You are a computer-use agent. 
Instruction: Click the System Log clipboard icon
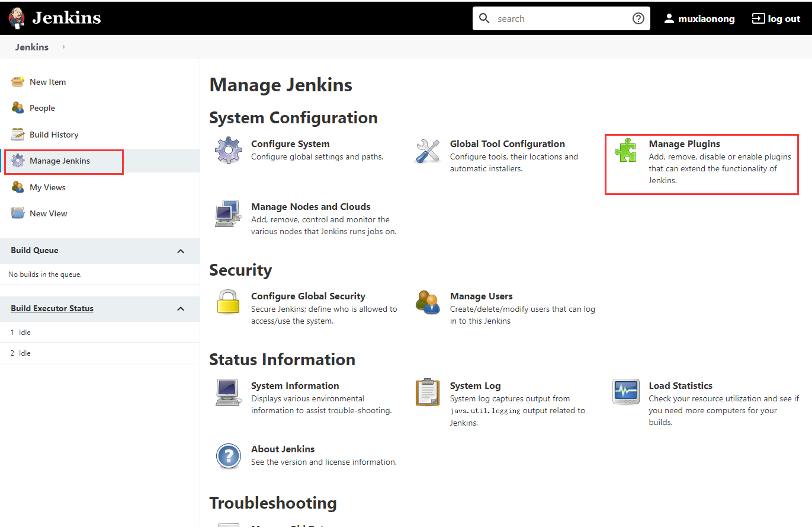[x=428, y=392]
